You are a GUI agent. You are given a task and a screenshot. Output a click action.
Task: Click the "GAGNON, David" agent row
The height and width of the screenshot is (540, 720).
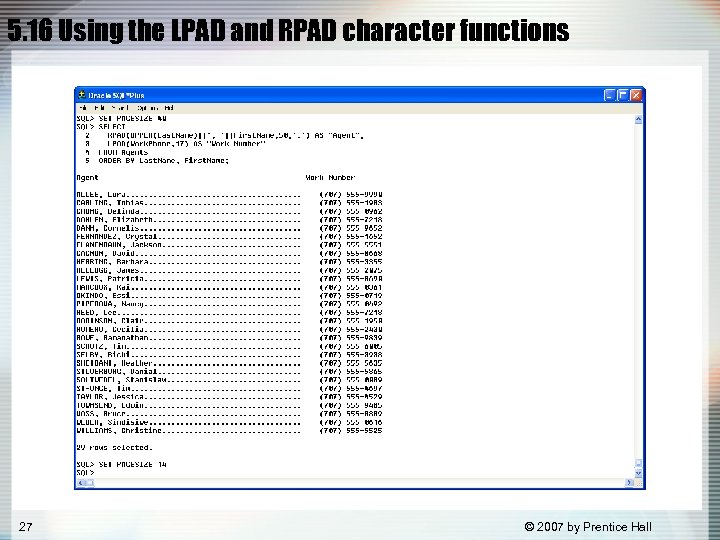[x=229, y=253]
